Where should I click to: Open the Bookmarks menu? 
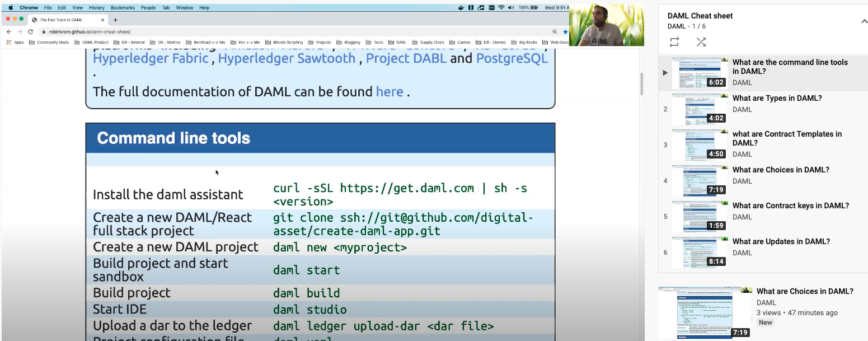pos(123,8)
